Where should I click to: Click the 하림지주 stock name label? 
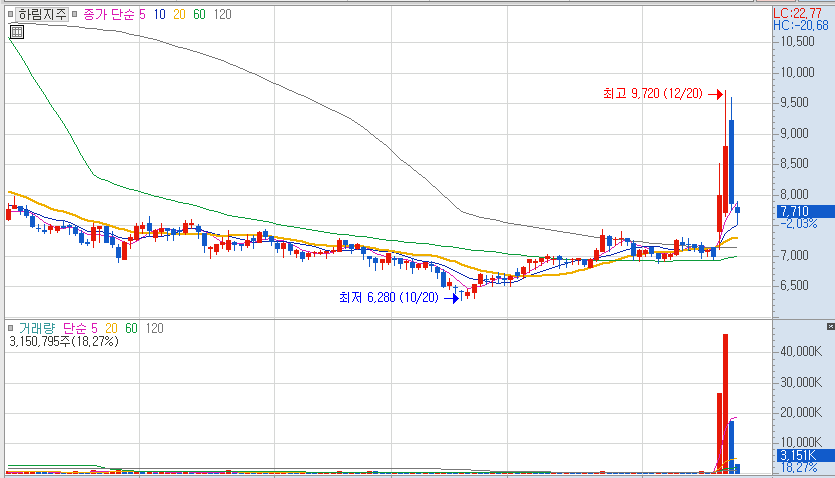(42, 14)
